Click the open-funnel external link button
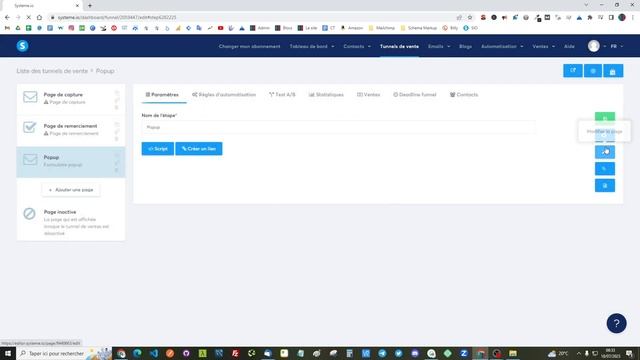The width and height of the screenshot is (640, 360). point(573,71)
